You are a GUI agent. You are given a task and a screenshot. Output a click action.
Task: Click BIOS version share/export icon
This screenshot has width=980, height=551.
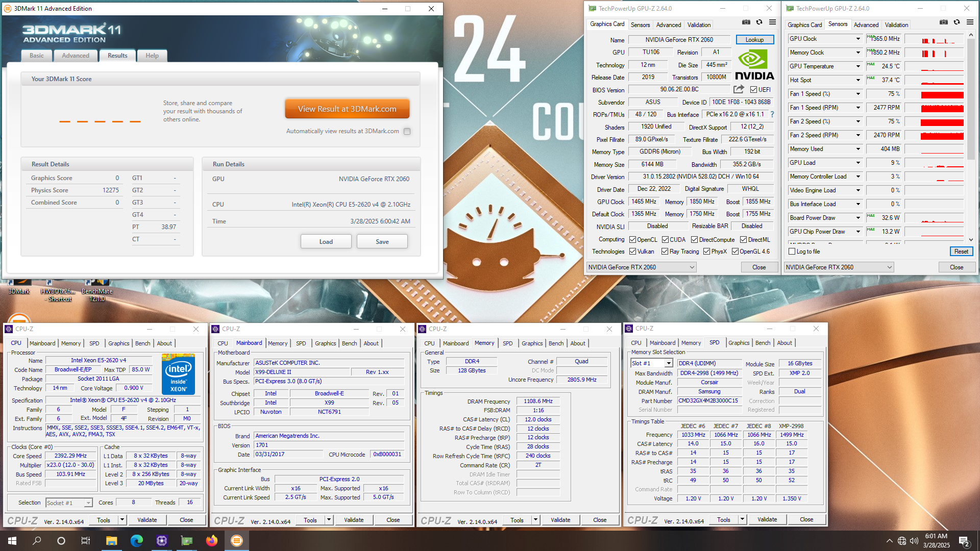pyautogui.click(x=739, y=89)
